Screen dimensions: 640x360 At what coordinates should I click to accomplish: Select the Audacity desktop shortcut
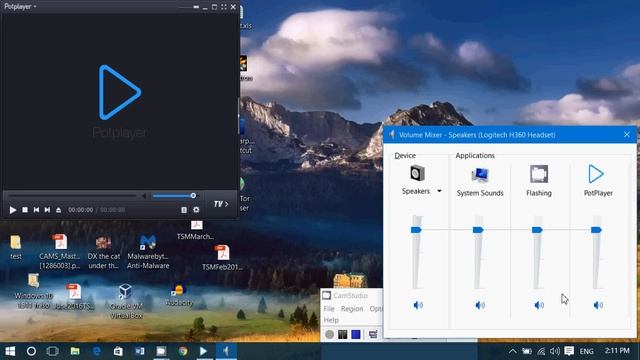(x=179, y=295)
